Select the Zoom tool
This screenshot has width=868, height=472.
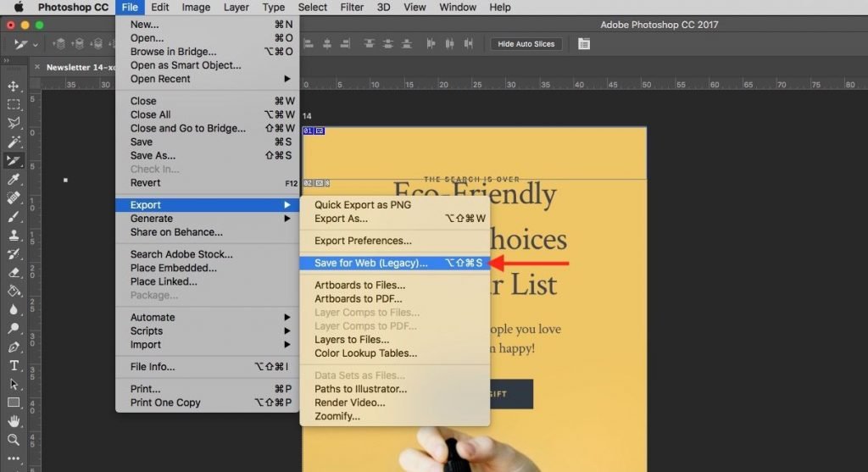click(x=14, y=440)
